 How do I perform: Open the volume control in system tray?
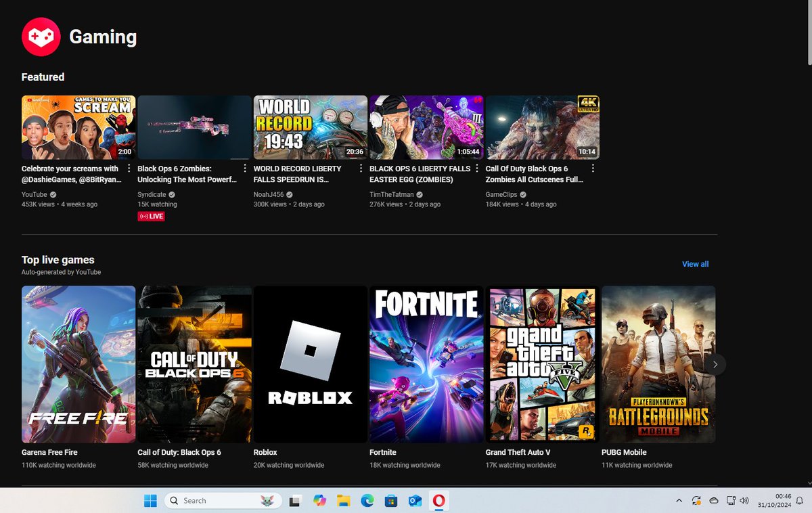pyautogui.click(x=745, y=501)
